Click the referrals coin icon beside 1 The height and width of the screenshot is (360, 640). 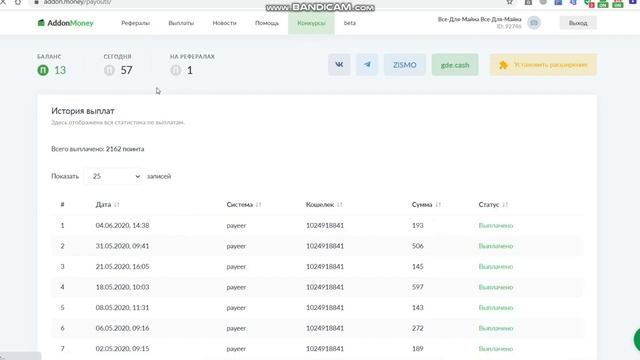(176, 70)
